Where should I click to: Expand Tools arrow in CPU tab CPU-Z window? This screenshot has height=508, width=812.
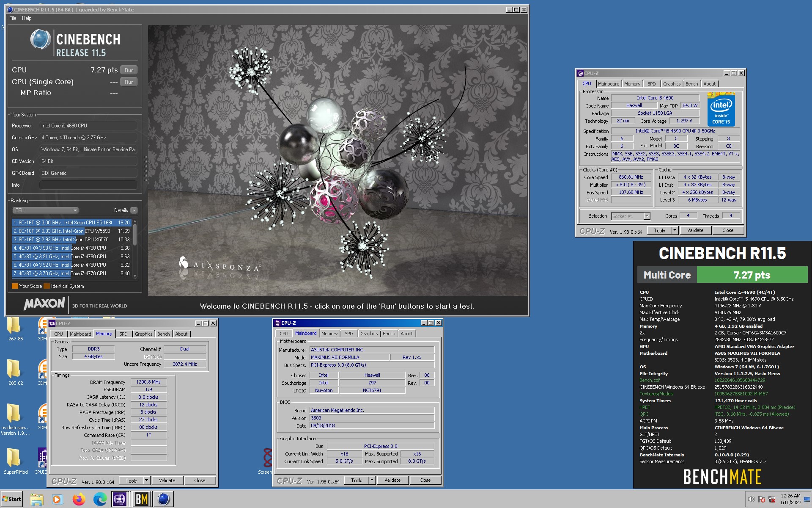675,231
